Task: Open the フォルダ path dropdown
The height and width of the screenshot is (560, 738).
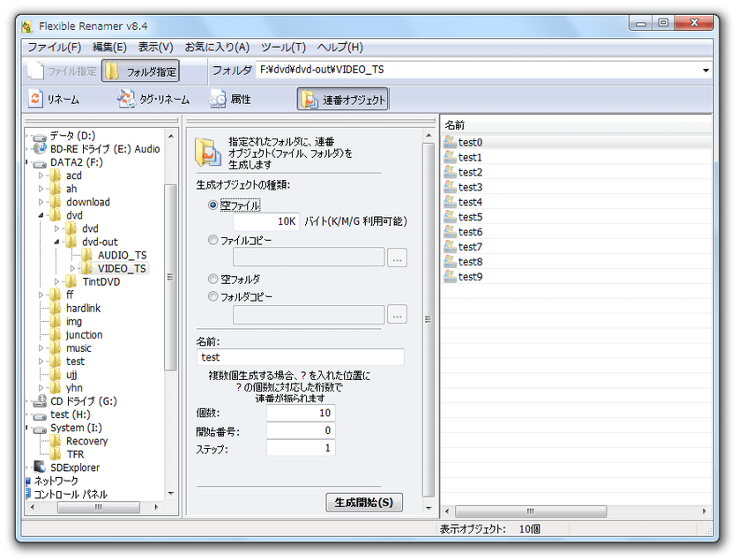Action: [705, 71]
